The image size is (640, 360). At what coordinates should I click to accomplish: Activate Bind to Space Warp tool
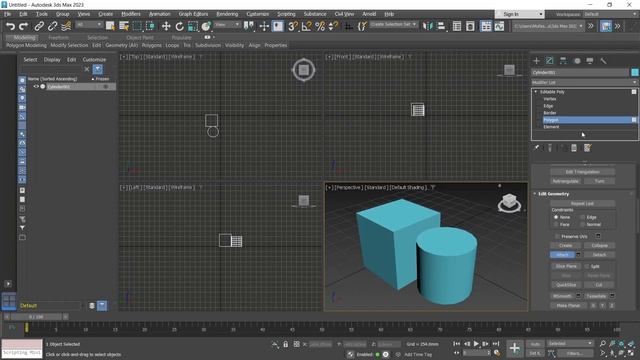(x=66, y=27)
